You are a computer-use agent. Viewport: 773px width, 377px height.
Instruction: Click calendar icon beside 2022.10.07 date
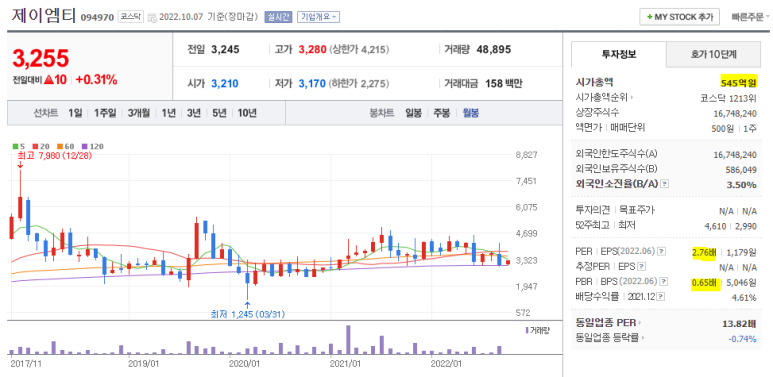point(152,17)
